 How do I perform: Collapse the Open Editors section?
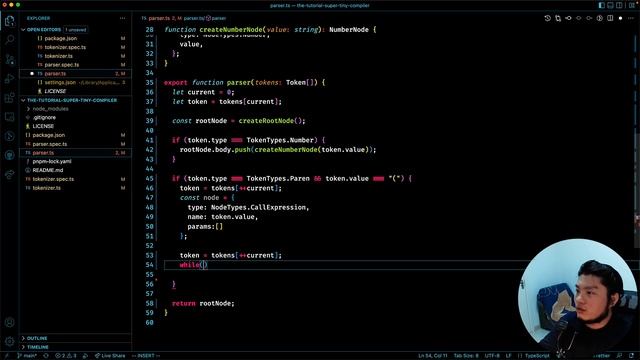click(23, 30)
